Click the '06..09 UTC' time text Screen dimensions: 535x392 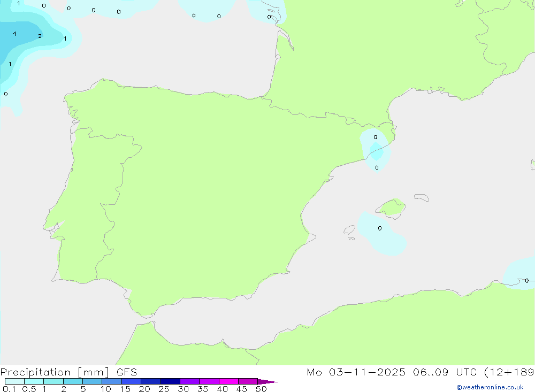pyautogui.click(x=445, y=372)
